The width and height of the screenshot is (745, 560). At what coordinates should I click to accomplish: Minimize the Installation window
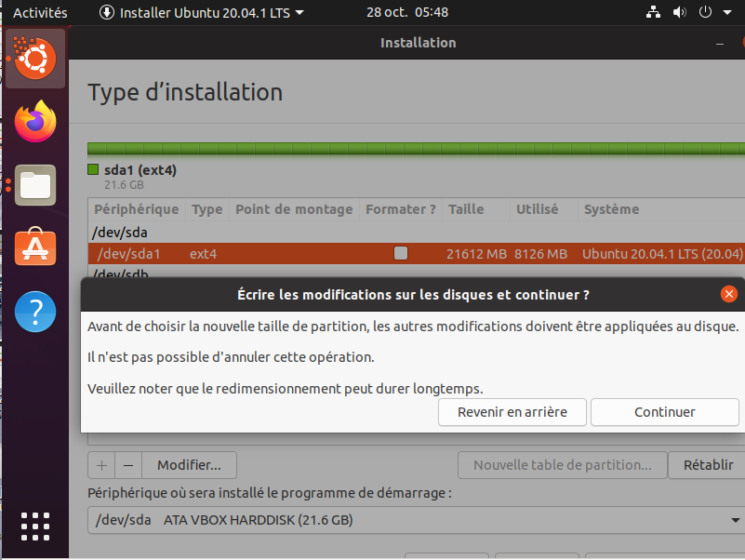pyautogui.click(x=720, y=44)
